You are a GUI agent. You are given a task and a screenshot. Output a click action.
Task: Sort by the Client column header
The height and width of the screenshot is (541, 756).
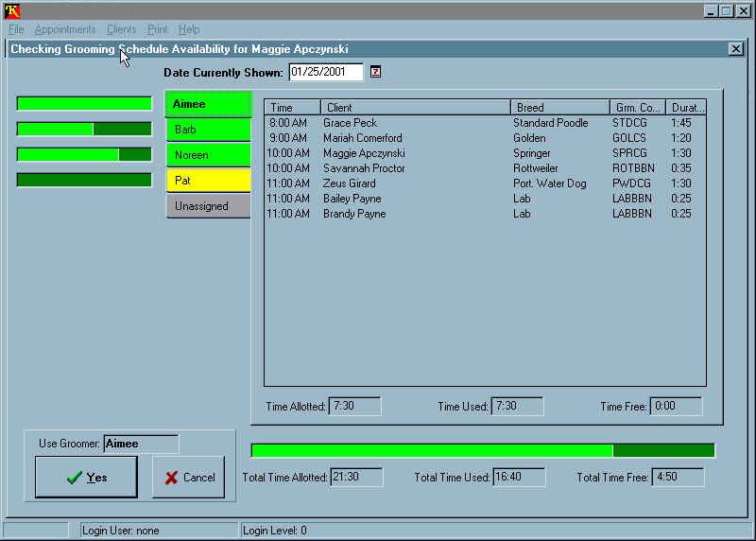415,107
